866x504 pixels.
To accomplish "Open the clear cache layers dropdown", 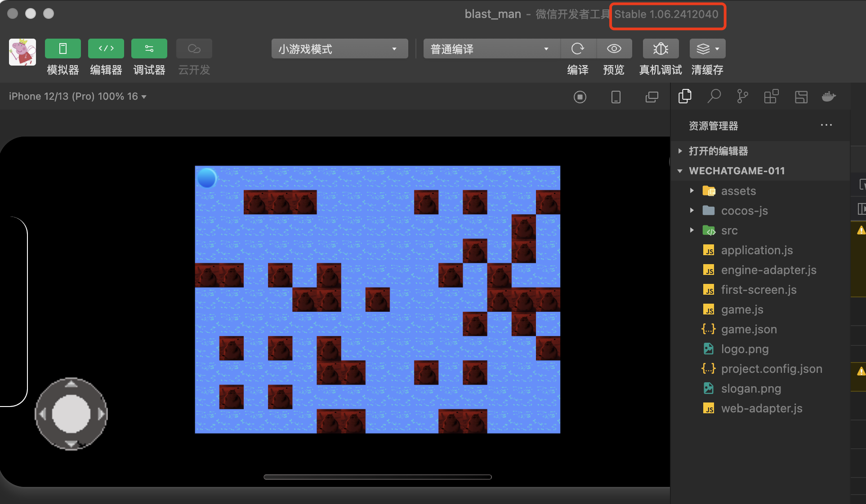I will pos(707,49).
